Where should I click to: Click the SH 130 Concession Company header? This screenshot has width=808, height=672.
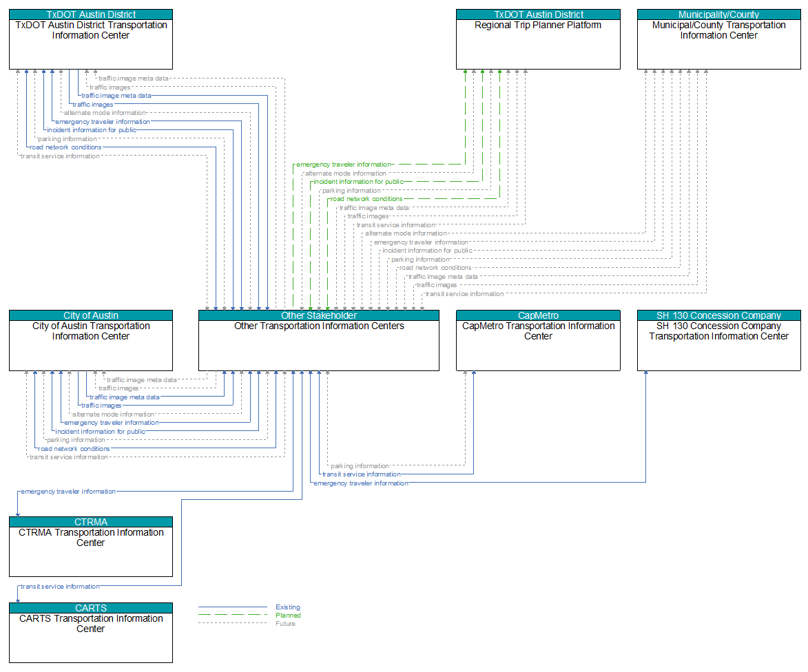click(719, 315)
